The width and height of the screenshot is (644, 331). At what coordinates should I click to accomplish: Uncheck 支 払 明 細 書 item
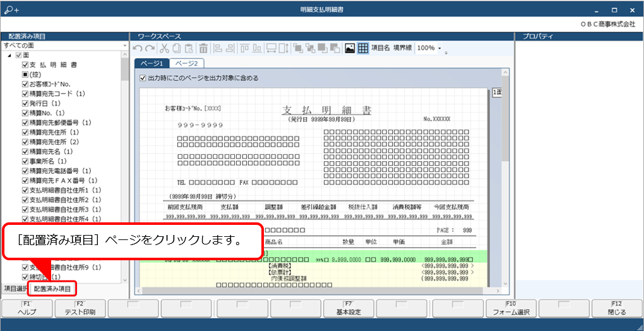[25, 65]
